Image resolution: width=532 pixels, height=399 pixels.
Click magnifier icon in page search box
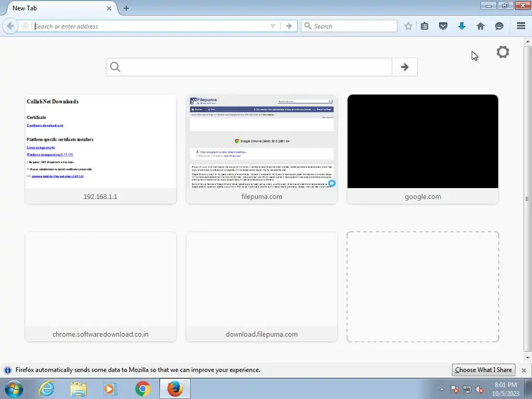point(115,67)
